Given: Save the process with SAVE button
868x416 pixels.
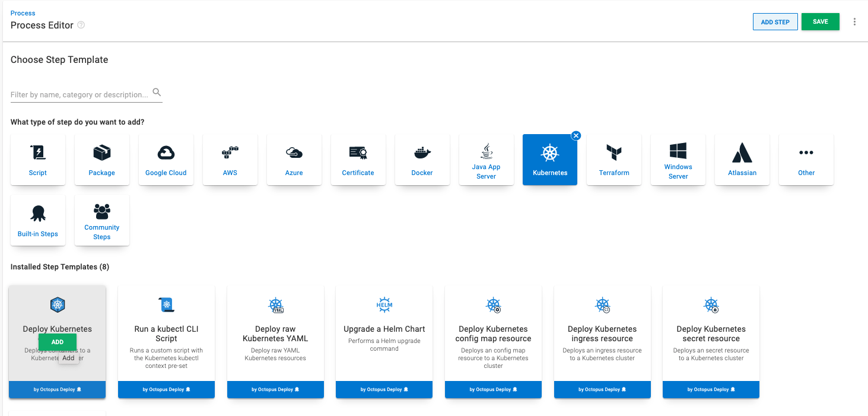Looking at the screenshot, I should pyautogui.click(x=821, y=21).
